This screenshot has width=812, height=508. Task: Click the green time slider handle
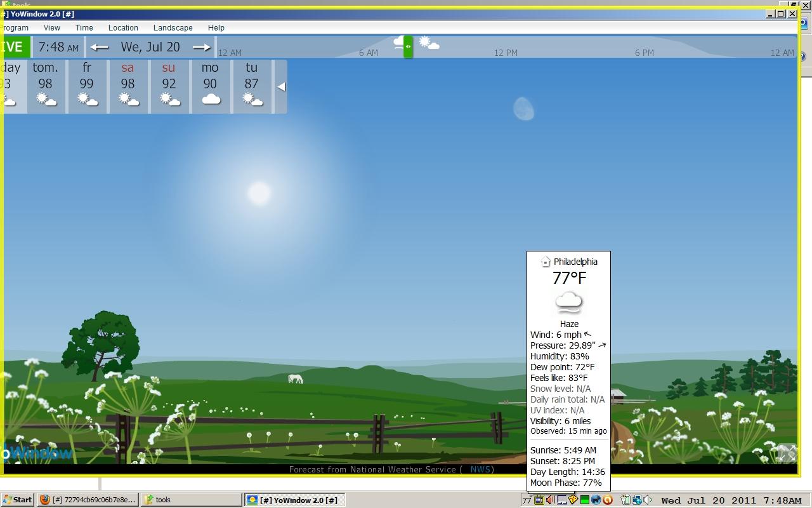click(x=408, y=46)
